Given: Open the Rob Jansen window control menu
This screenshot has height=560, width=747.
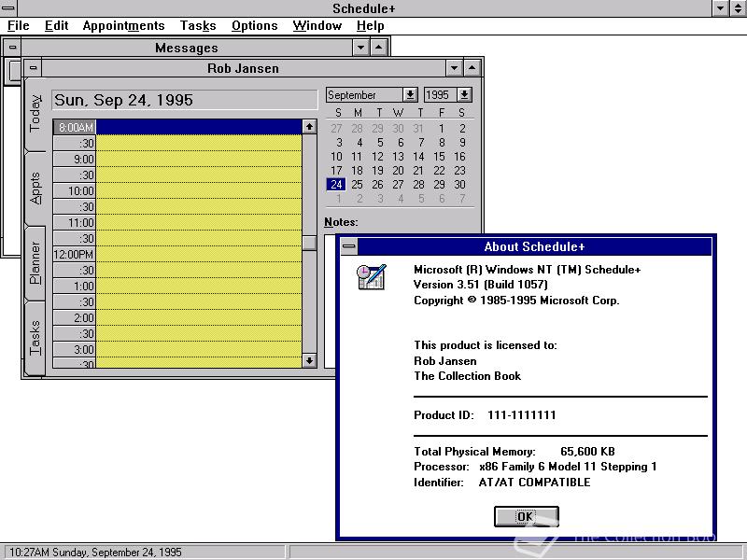Looking at the screenshot, I should [x=33, y=68].
